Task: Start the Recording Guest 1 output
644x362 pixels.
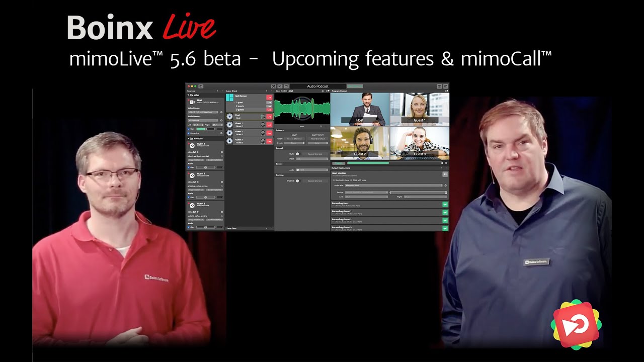Action: pyautogui.click(x=445, y=212)
